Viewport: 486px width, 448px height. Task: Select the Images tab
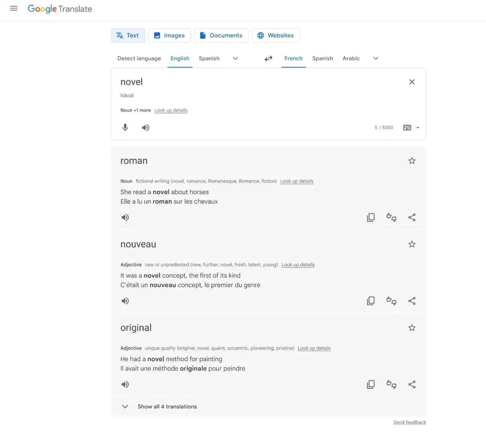[169, 35]
